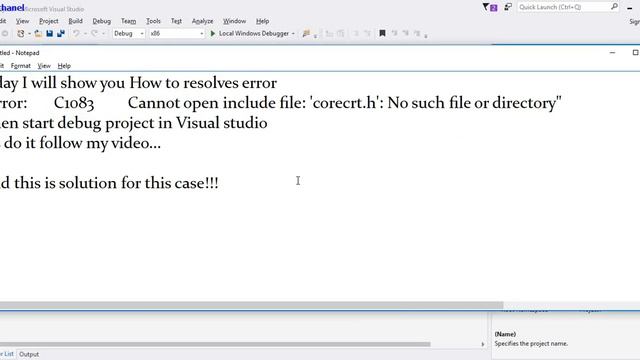
Task: Click the Redo arrow icon
Action: click(x=94, y=33)
